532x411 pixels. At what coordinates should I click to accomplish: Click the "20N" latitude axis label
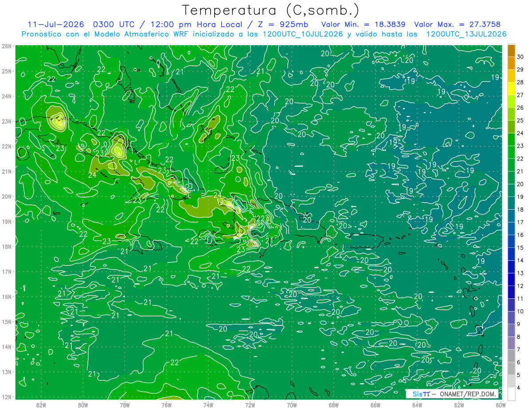click(6, 196)
